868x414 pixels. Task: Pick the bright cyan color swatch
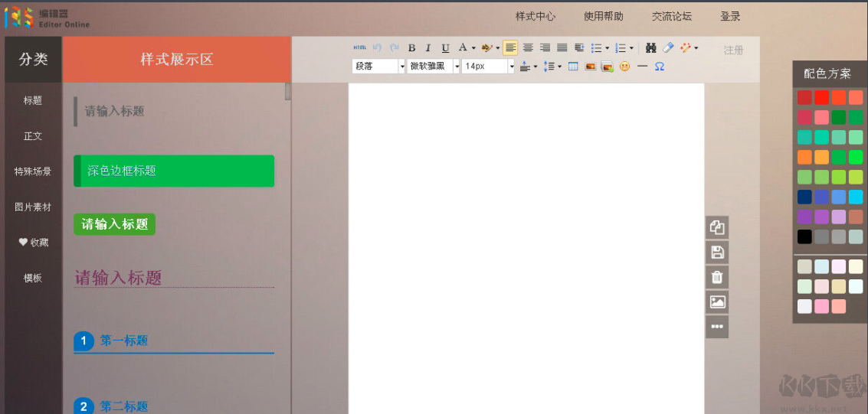[856, 197]
